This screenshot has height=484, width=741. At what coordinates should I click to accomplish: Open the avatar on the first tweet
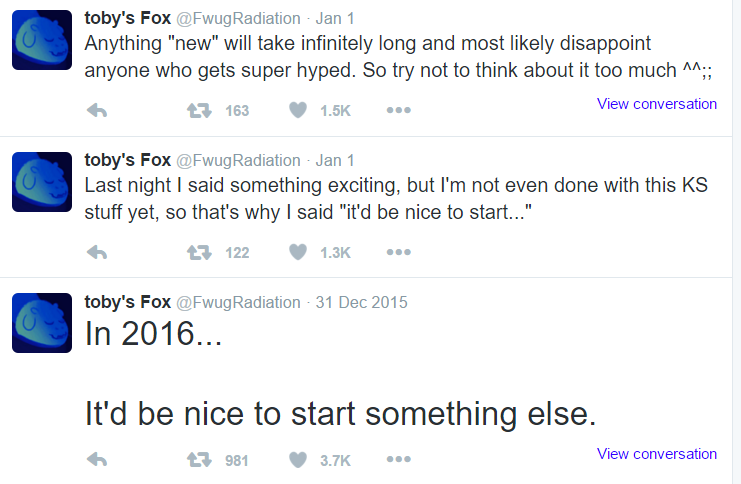pyautogui.click(x=41, y=40)
